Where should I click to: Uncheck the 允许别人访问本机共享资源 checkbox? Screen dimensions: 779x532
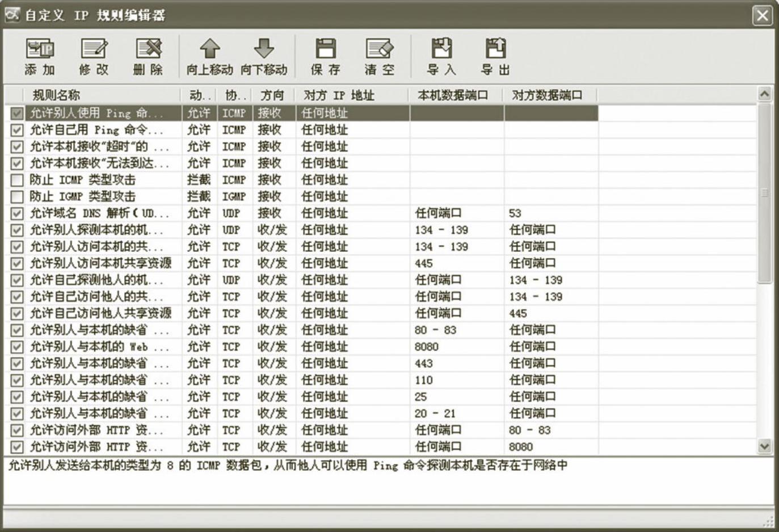[17, 263]
